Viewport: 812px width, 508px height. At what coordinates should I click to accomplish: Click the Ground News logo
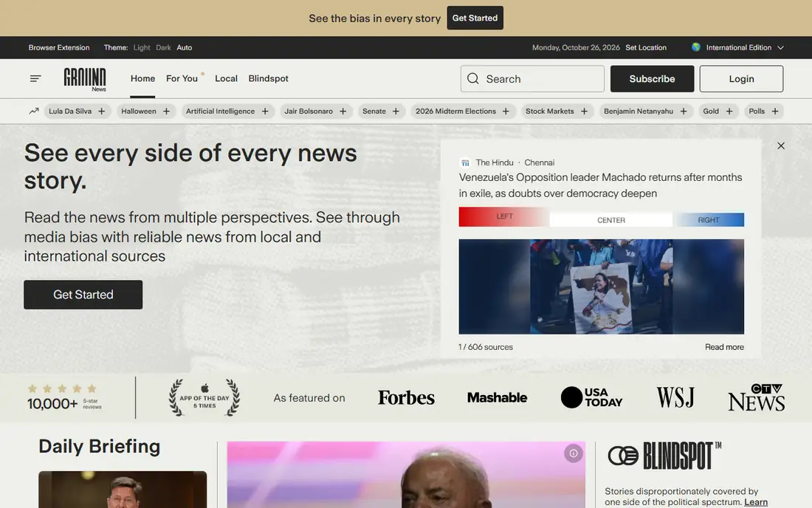85,79
